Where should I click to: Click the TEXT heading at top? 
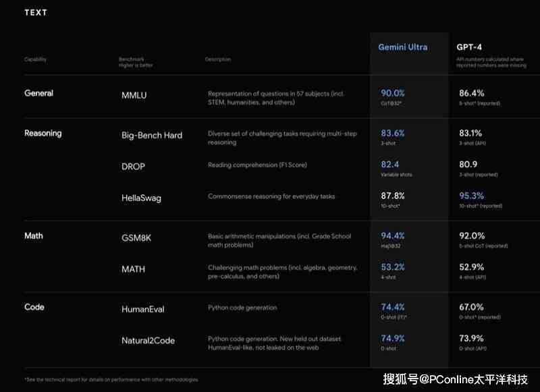click(36, 13)
